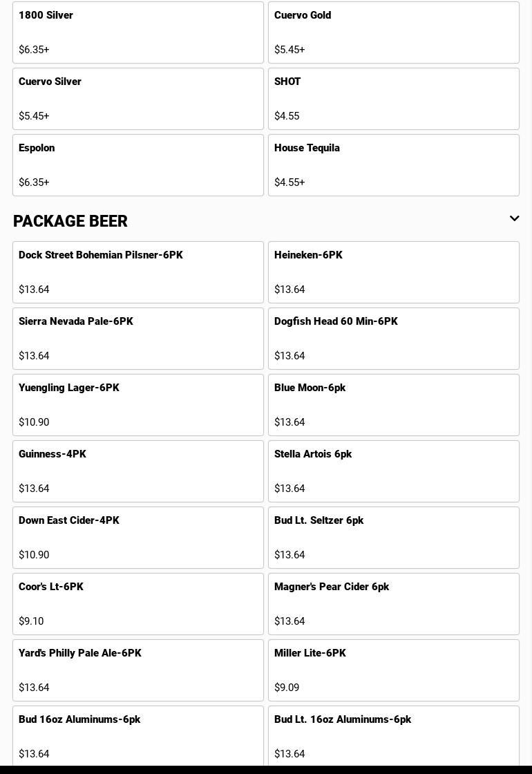This screenshot has width=532, height=774.
Task: Open the Espolon tequila card
Action: click(x=138, y=165)
